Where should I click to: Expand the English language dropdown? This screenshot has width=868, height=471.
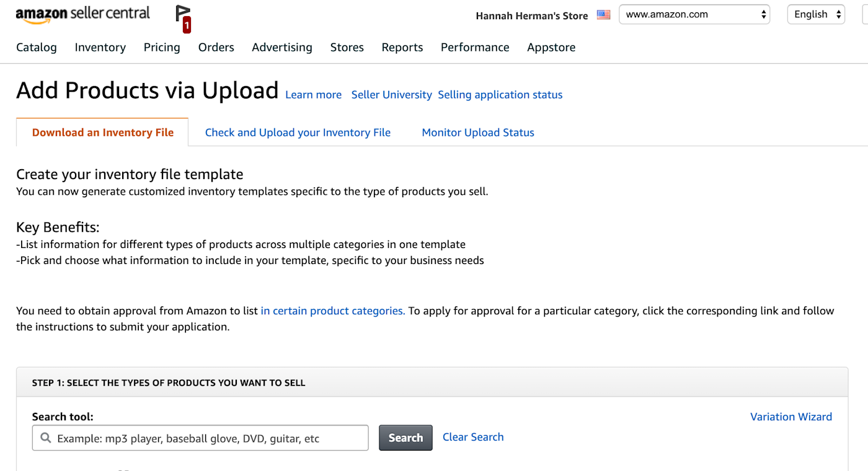816,15
